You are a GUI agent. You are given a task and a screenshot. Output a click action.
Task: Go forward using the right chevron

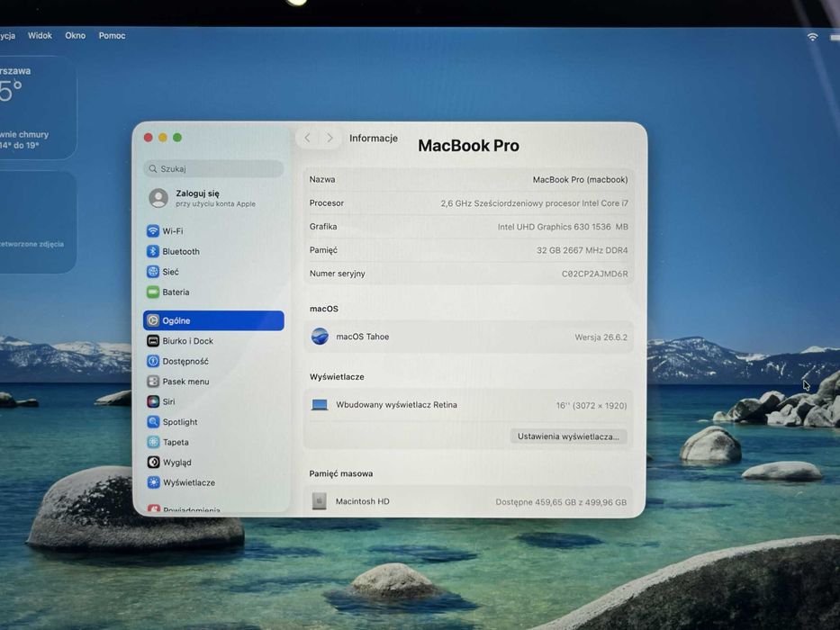tap(330, 138)
